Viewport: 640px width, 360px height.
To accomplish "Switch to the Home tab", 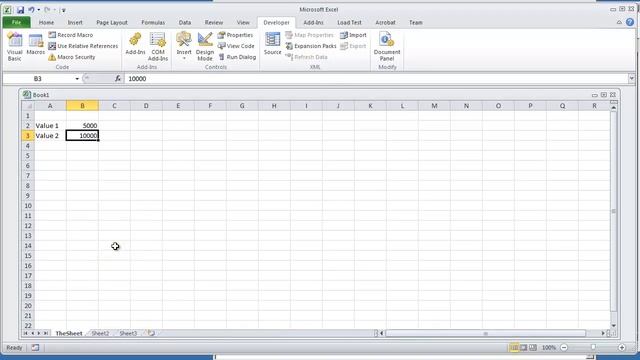I will pos(46,22).
